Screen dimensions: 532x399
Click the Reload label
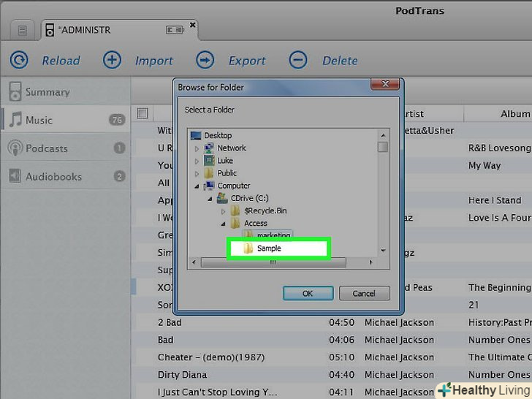(61, 61)
